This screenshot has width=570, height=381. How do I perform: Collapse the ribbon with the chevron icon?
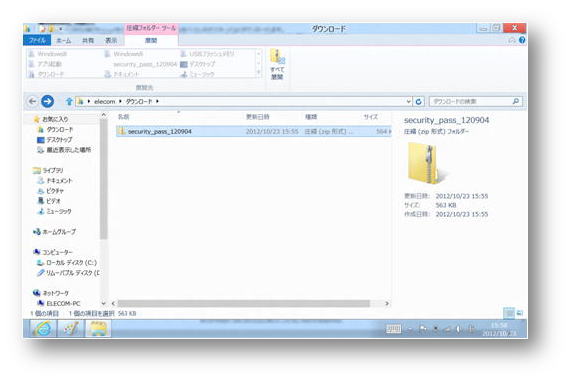512,40
